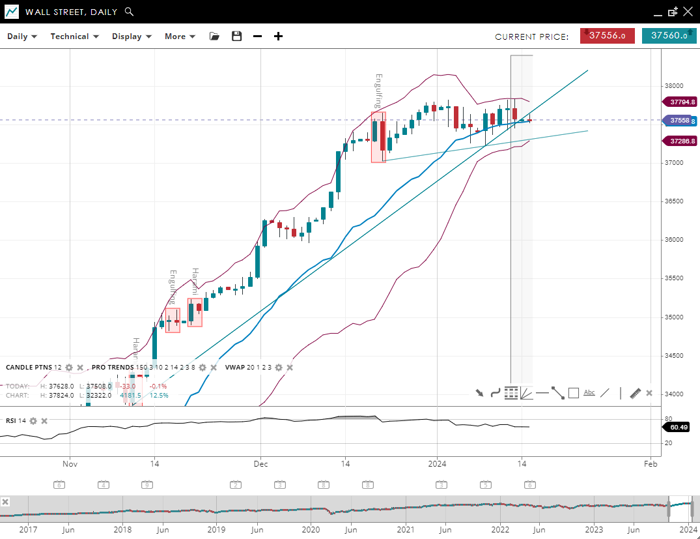Click the 2021 label in navigator timeline

(406, 529)
